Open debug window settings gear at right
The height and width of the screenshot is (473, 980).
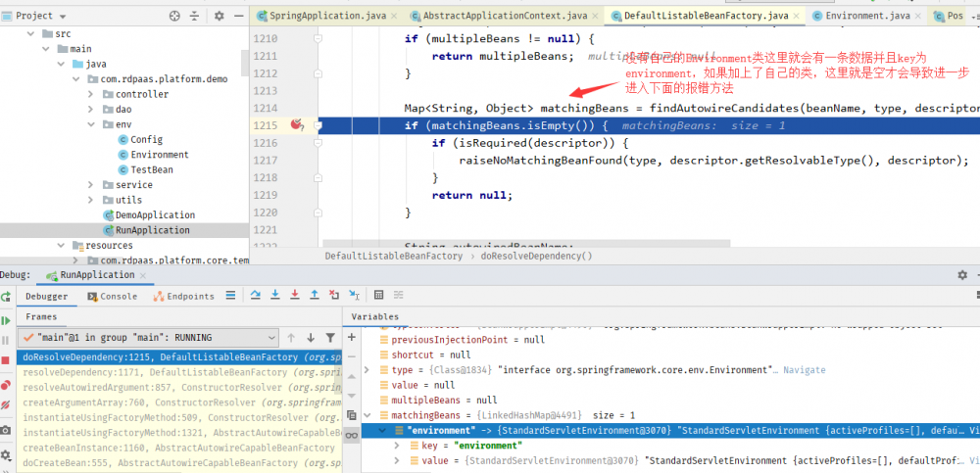coord(962,275)
